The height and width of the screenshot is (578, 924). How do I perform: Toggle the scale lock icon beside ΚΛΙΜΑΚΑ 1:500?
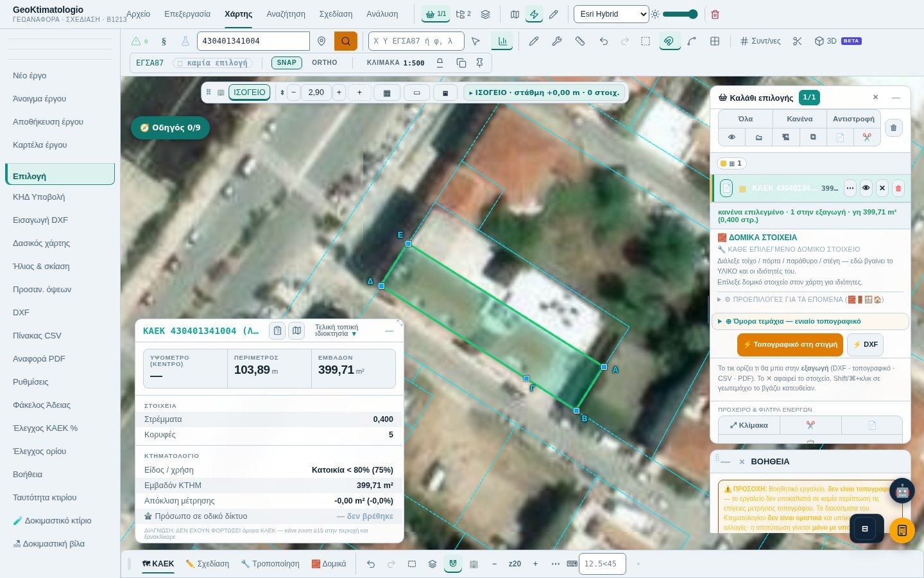coord(440,63)
